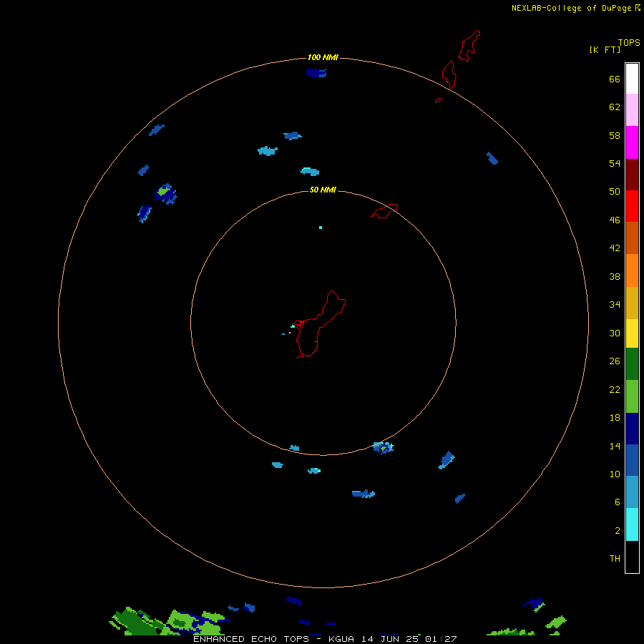The width and height of the screenshot is (644, 644).
Task: Select the bright red legend band
Action: click(x=632, y=206)
